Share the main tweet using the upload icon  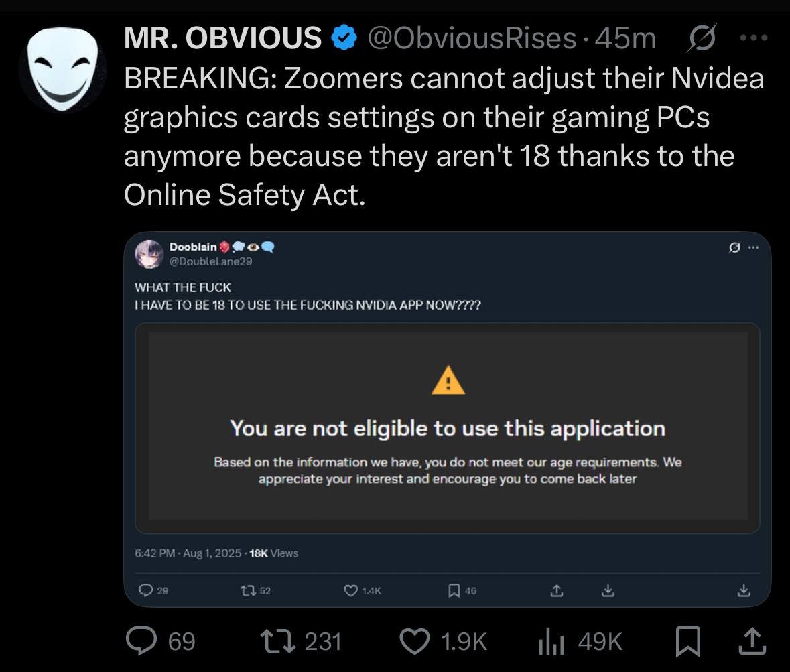(748, 641)
